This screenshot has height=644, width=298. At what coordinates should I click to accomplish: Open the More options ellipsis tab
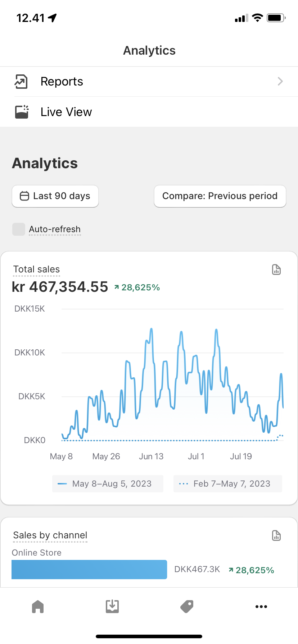click(x=261, y=607)
